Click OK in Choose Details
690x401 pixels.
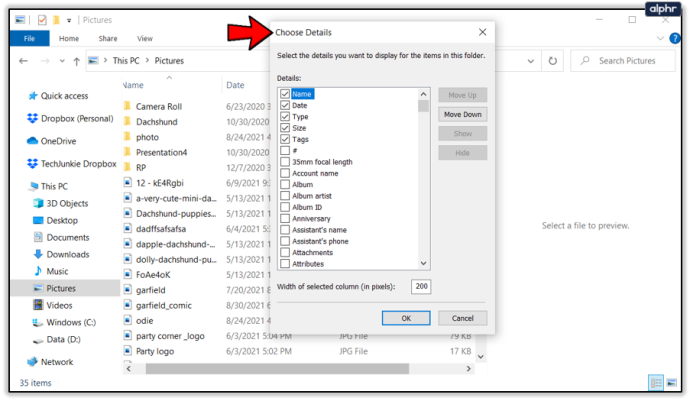(406, 318)
